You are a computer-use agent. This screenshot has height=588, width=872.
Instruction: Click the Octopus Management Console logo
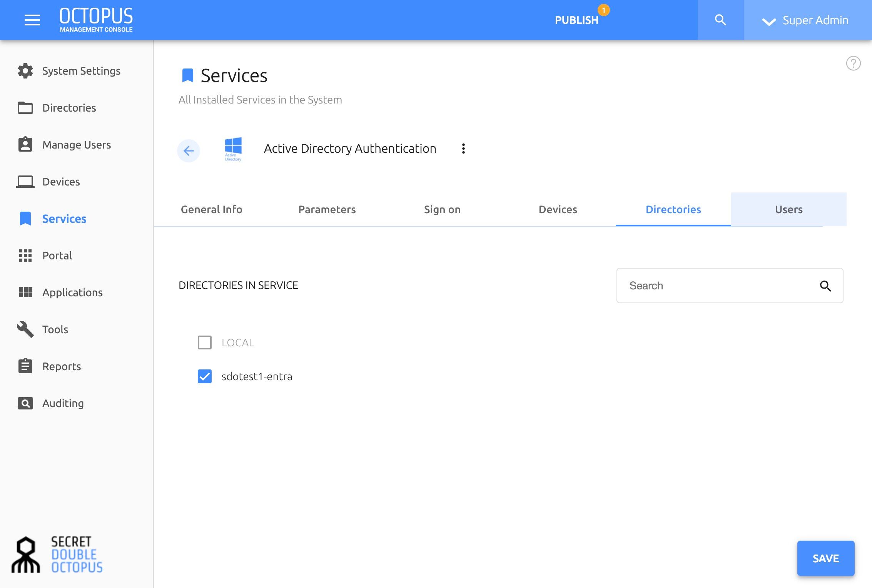tap(96, 20)
